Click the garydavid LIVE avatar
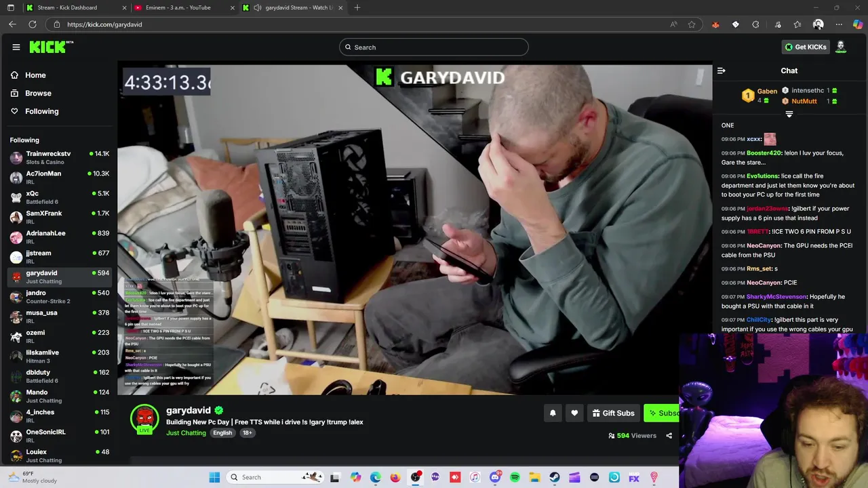 [x=144, y=419]
